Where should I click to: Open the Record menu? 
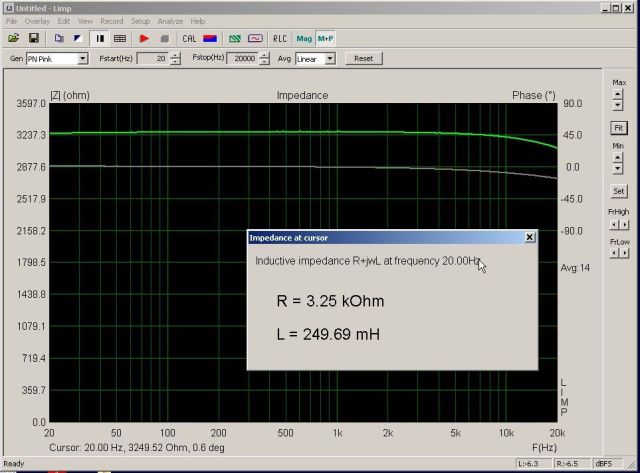[111, 21]
